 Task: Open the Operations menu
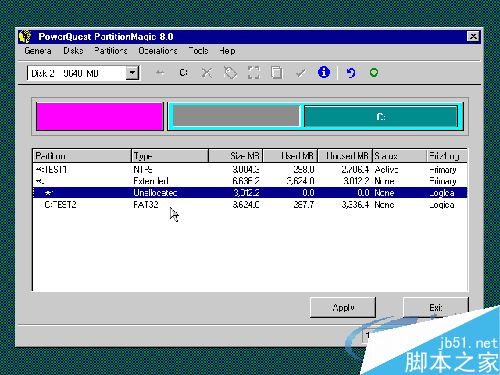[x=158, y=51]
